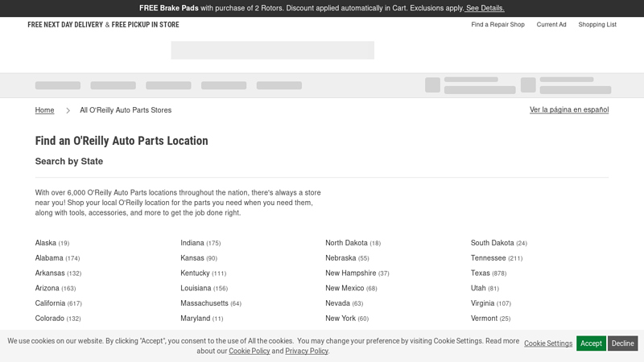Click the search bar placeholder field
This screenshot has width=644, height=362.
tap(272, 50)
